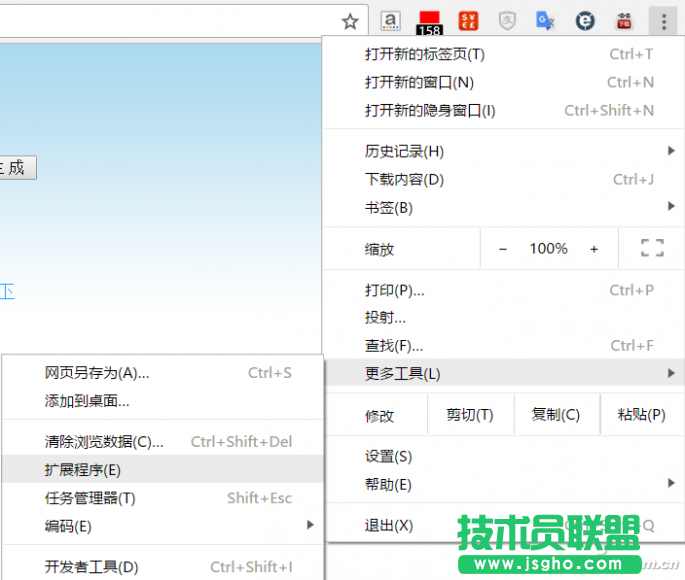Click the Cut button (剪切)

click(470, 414)
